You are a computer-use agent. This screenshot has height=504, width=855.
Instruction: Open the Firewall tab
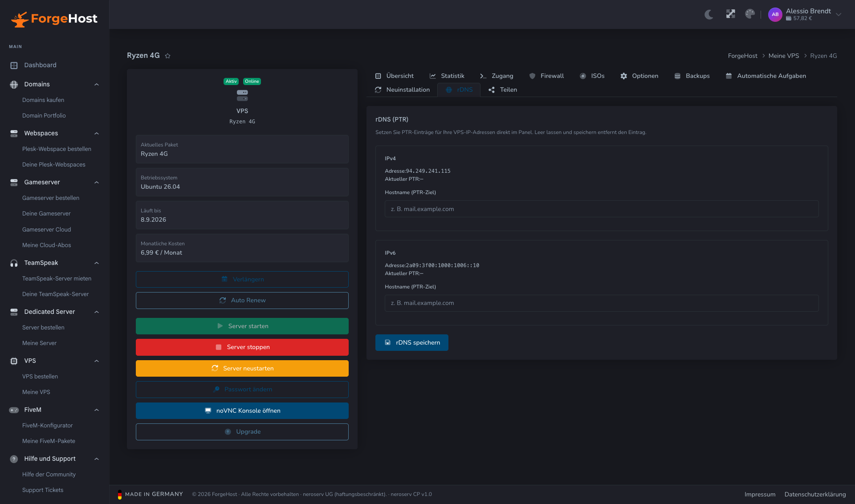pos(546,76)
